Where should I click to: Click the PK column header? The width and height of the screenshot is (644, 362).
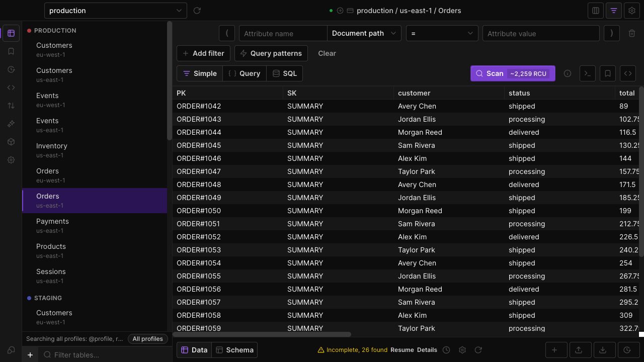[228, 93]
